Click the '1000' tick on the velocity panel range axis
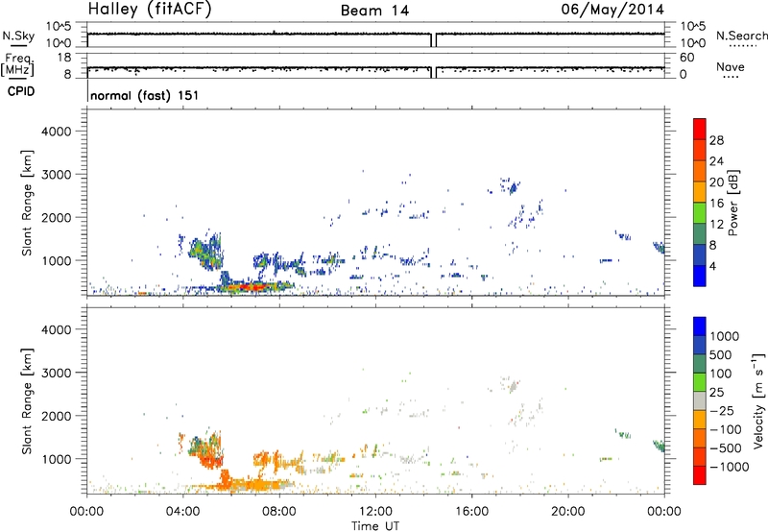 pyautogui.click(x=56, y=459)
